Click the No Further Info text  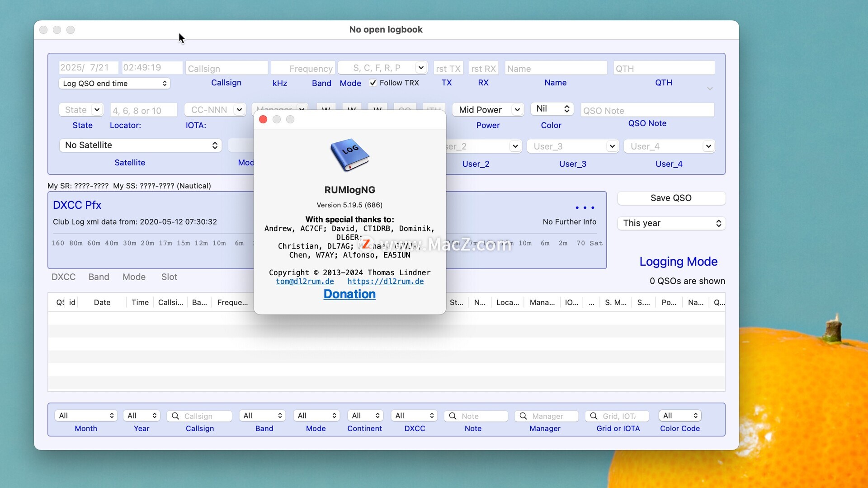[569, 222]
